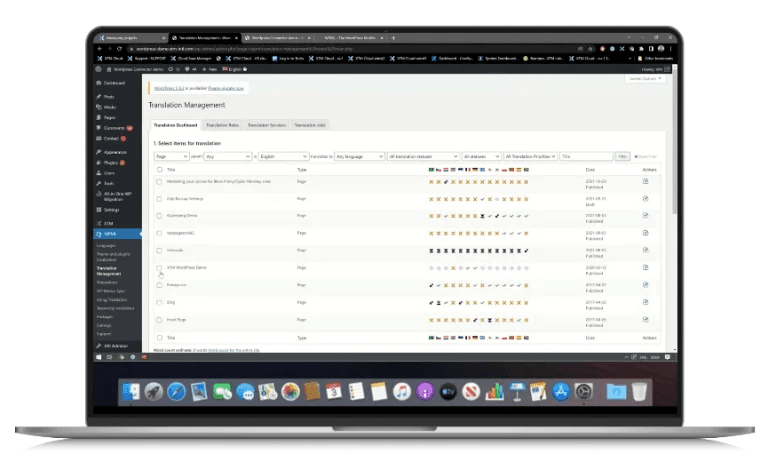Viewport: 768px width, 470px height.
Task: Open Settings in the admin sidebar
Action: click(111, 210)
